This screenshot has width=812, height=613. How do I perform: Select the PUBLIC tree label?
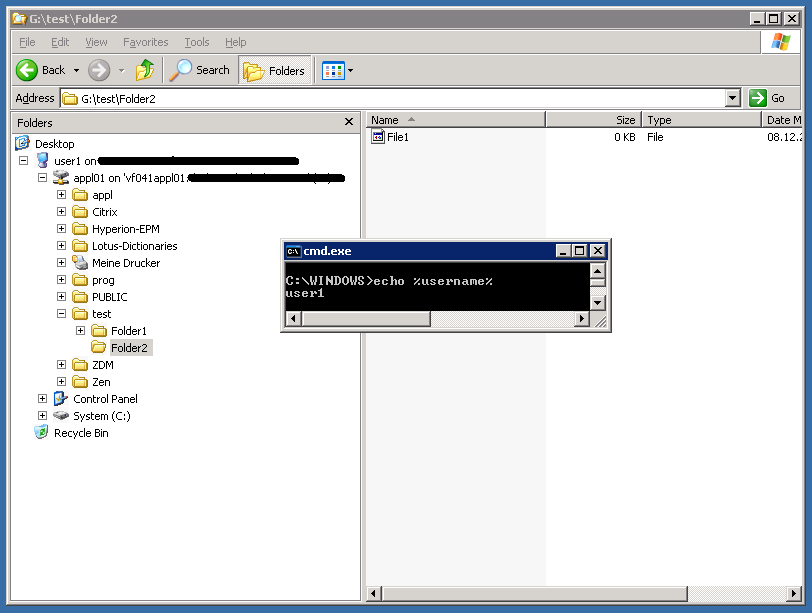coord(110,297)
